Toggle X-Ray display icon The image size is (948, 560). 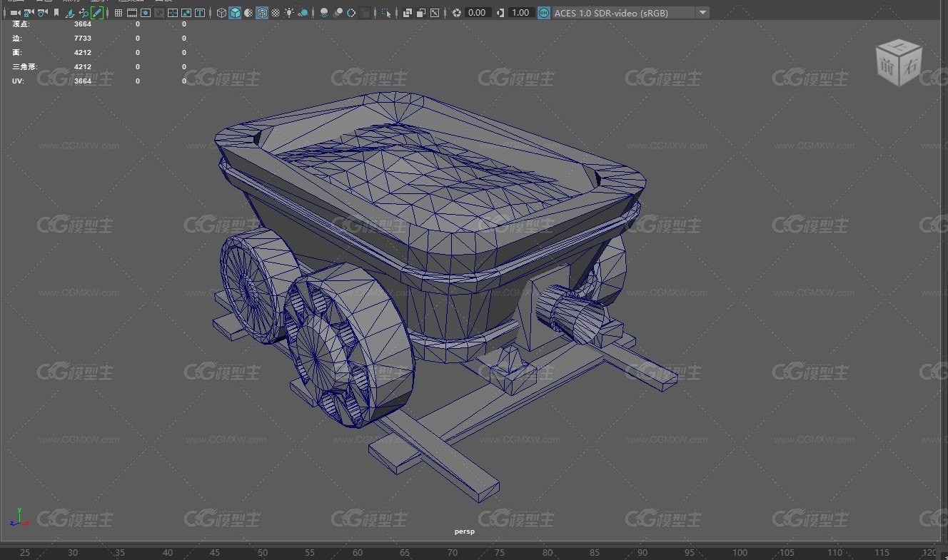pyautogui.click(x=408, y=13)
